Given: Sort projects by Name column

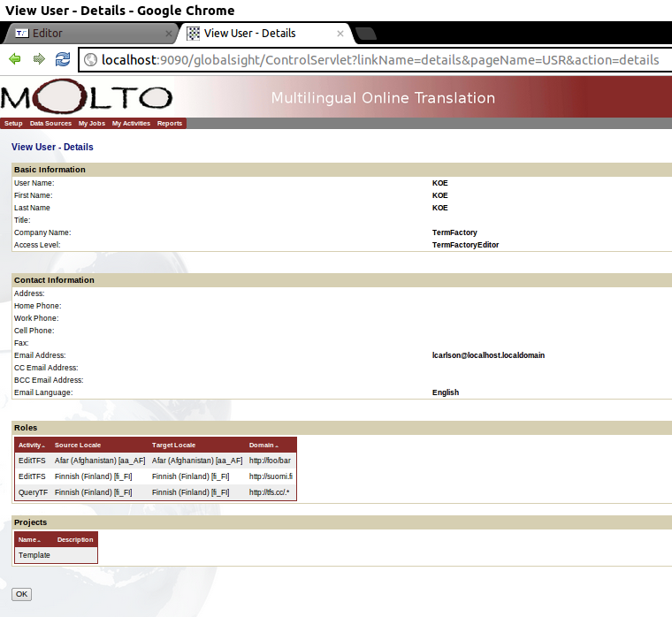Looking at the screenshot, I should pyautogui.click(x=29, y=540).
